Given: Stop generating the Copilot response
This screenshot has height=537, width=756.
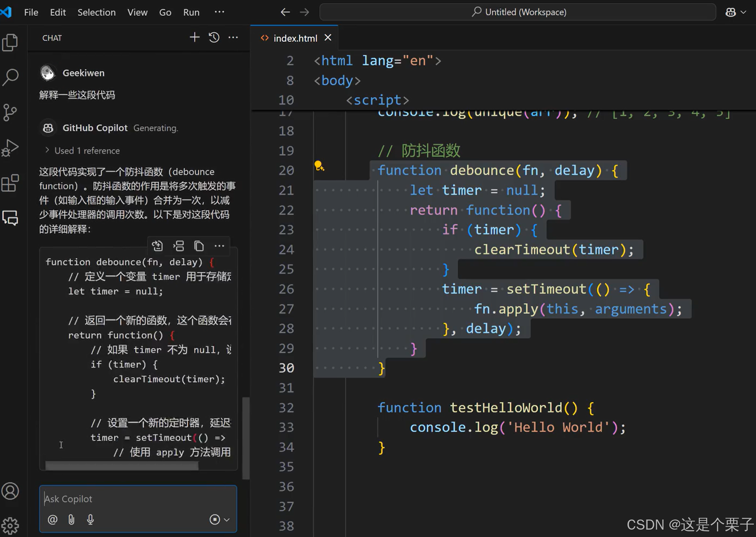Looking at the screenshot, I should pos(215,520).
